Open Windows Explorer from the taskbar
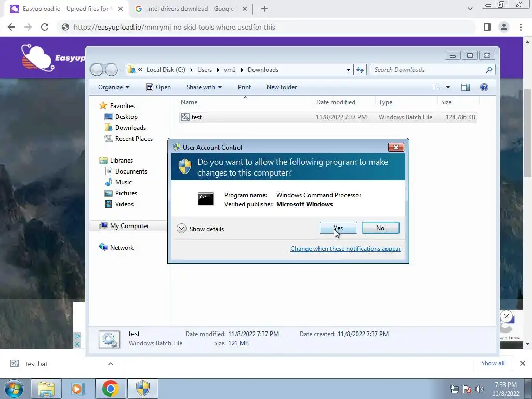 click(x=46, y=389)
